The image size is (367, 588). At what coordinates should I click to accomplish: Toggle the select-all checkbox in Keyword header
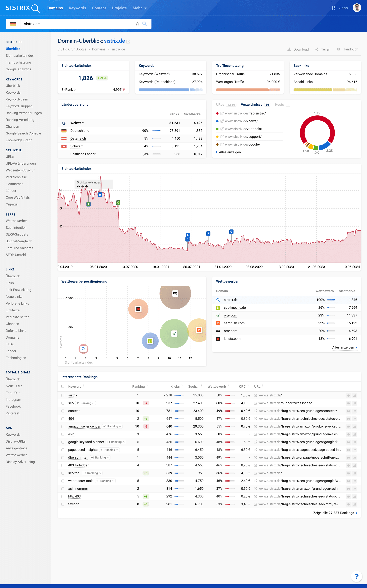[63, 386]
